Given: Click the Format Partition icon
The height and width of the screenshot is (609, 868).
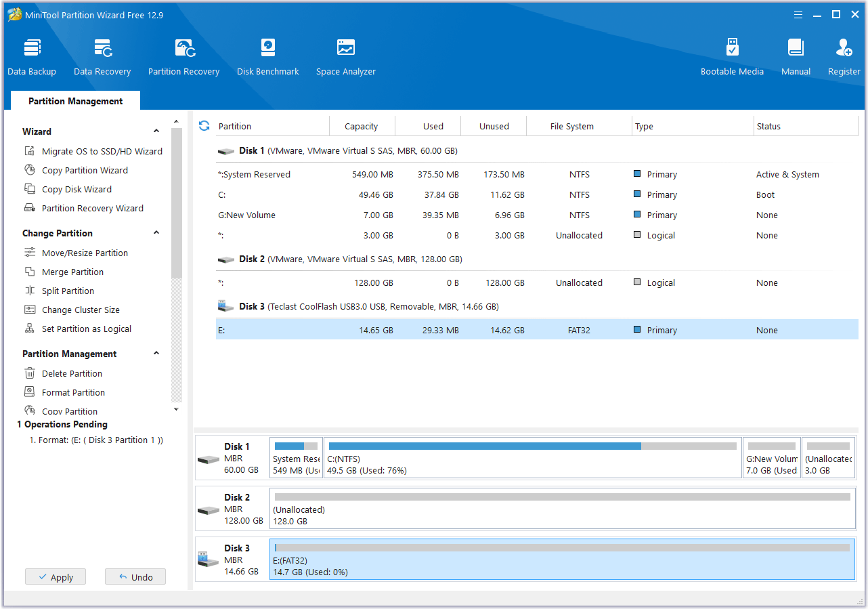Looking at the screenshot, I should [30, 392].
